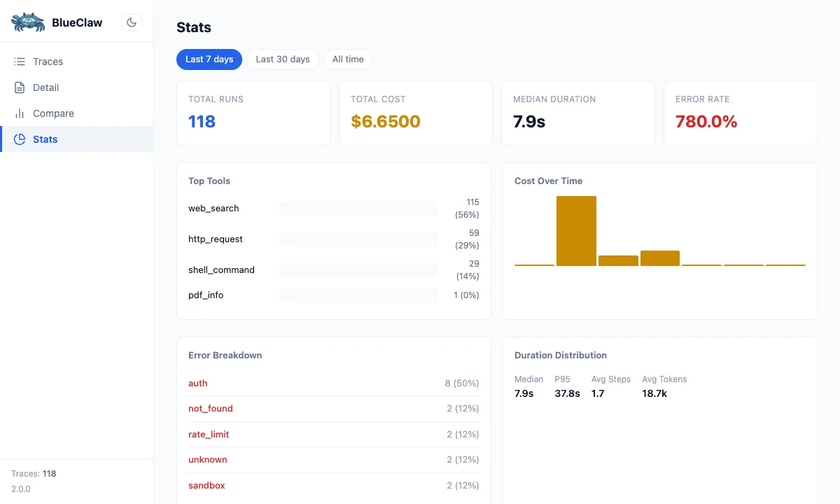Expand the Error Breakdown panel
This screenshot has width=840, height=504.
225,355
